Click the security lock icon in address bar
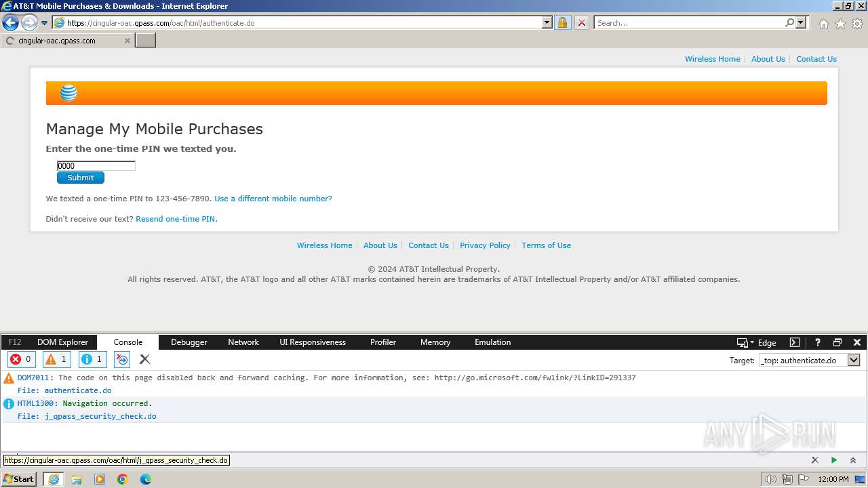 562,22
